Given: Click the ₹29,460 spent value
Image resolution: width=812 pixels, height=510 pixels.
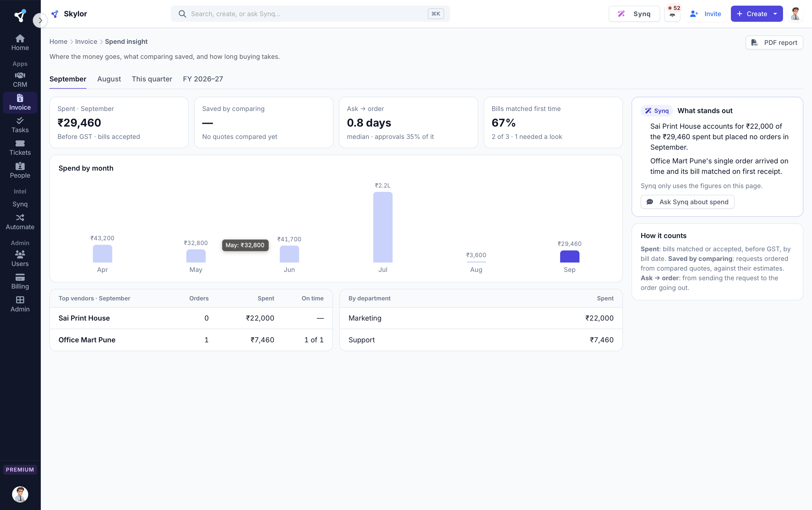Looking at the screenshot, I should (79, 123).
